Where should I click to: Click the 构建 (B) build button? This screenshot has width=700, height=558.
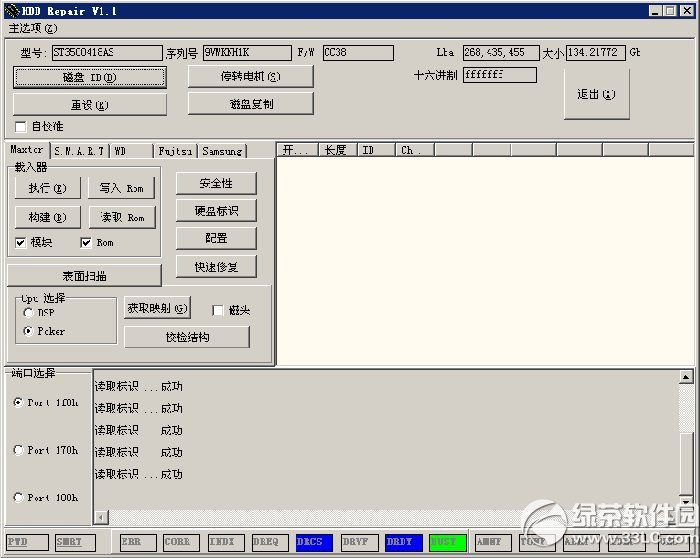tap(48, 217)
